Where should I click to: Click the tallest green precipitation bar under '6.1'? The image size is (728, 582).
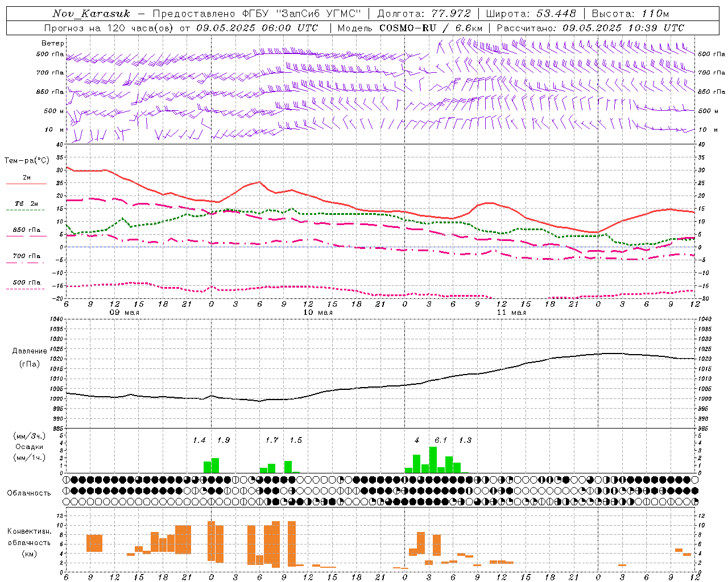[433, 460]
